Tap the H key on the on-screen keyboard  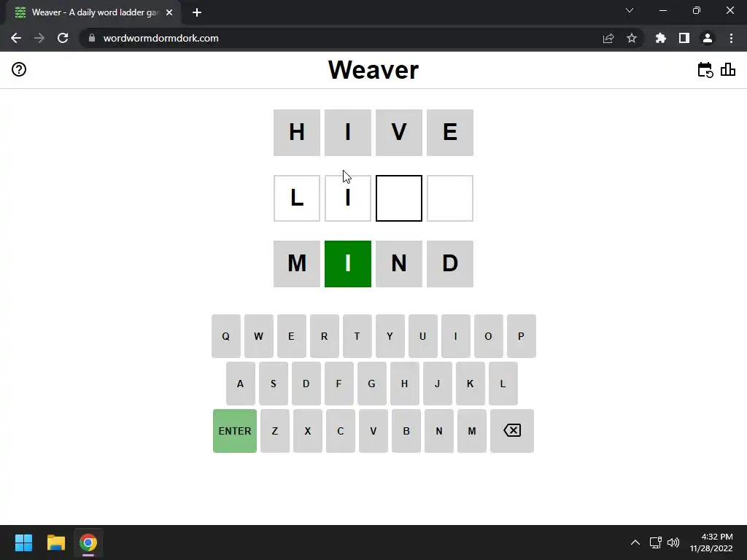pos(405,384)
